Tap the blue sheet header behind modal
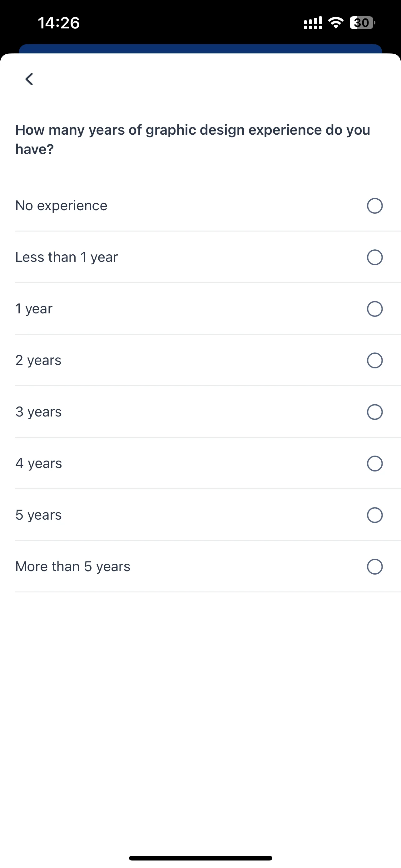Screen dimensions: 401x868 [x=200, y=48]
